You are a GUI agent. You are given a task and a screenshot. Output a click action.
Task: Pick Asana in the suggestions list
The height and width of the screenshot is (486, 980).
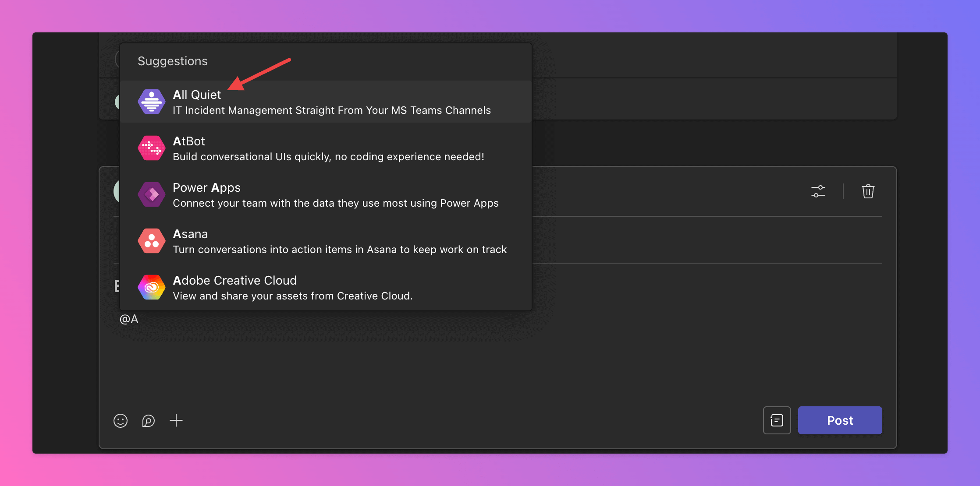190,234
